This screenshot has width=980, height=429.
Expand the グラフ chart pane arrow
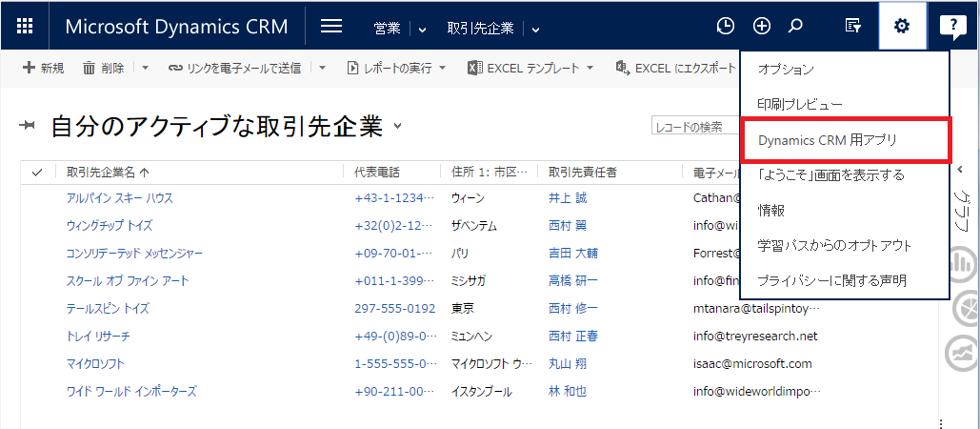[x=961, y=169]
